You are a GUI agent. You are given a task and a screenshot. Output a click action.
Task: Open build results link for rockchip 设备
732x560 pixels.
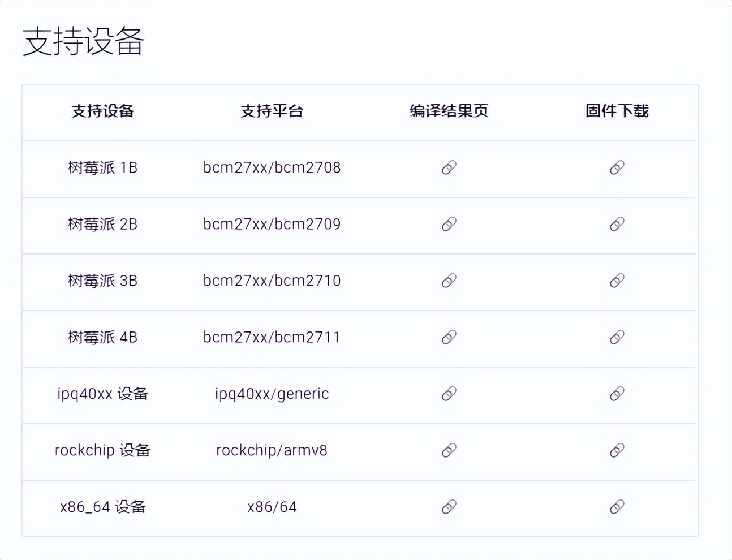(449, 450)
